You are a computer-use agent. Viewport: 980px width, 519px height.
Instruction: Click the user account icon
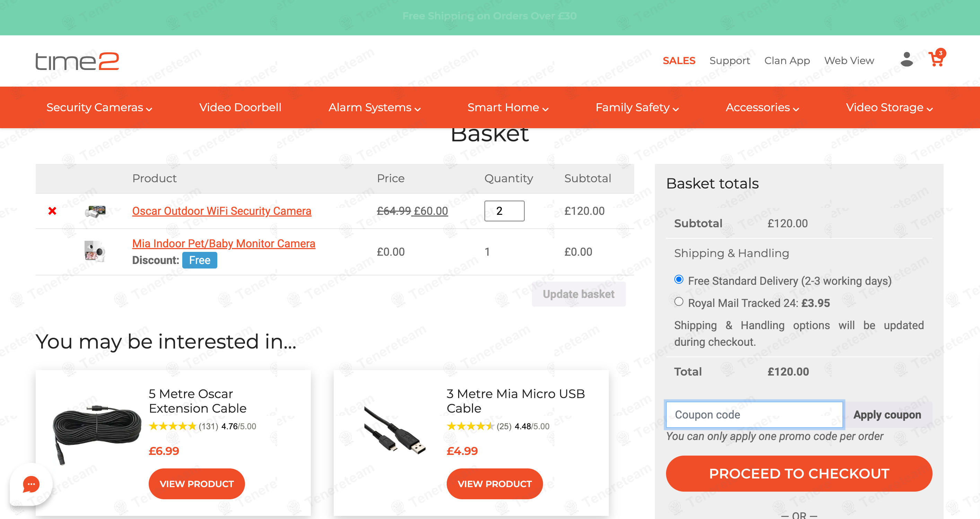point(907,60)
